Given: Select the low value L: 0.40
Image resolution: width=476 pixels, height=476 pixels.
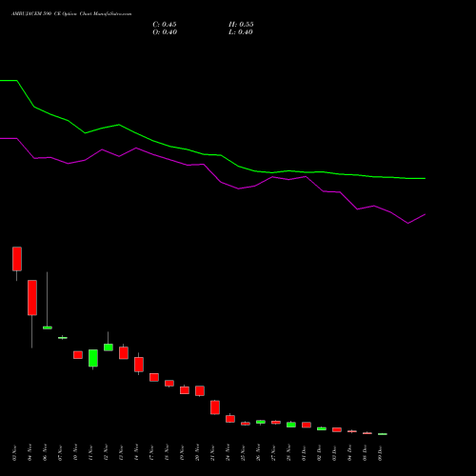Looking at the screenshot, I should [x=241, y=32].
